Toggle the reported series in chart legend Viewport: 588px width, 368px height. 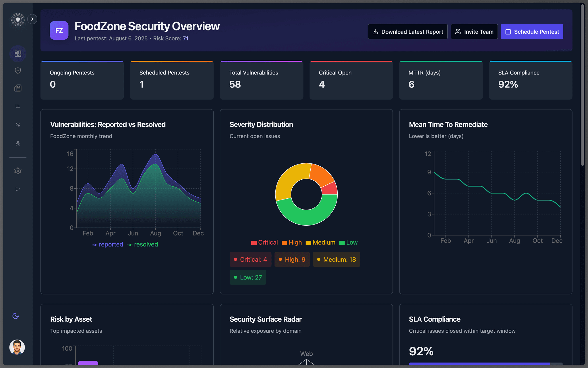107,244
